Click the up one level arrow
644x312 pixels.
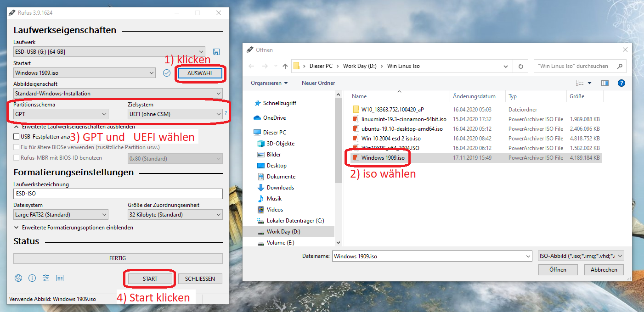tap(285, 66)
